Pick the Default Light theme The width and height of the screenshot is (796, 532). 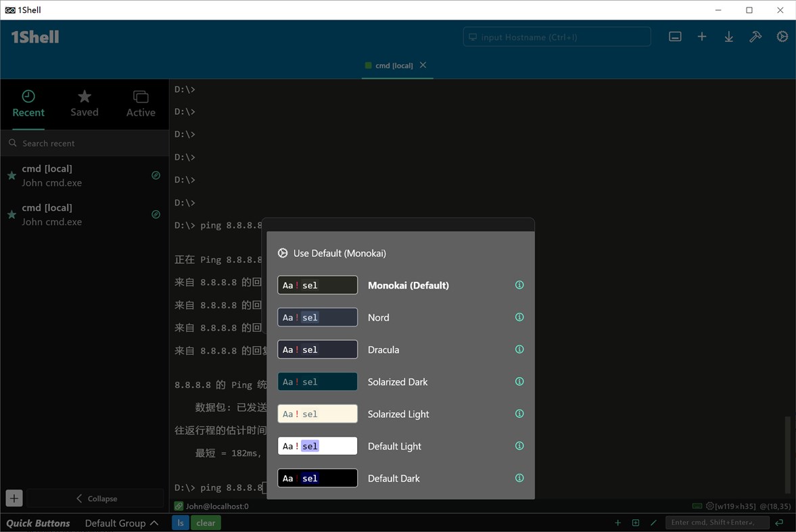coord(400,446)
